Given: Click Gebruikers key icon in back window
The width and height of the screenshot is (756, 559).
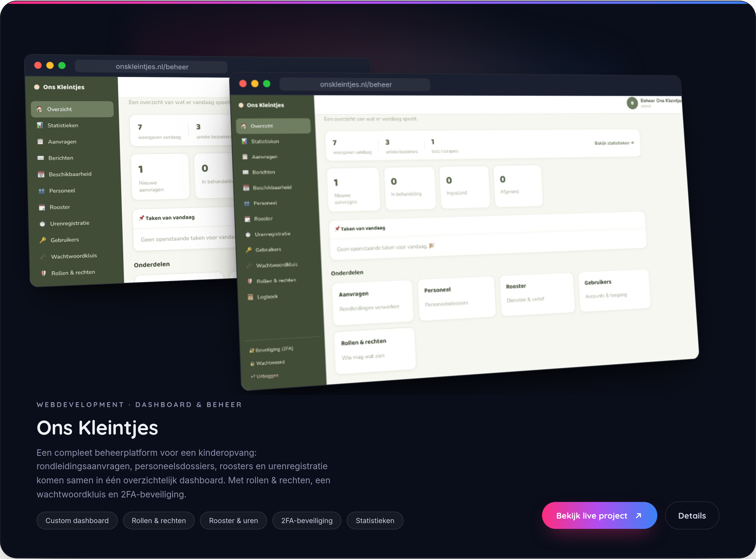Looking at the screenshot, I should click(x=43, y=240).
